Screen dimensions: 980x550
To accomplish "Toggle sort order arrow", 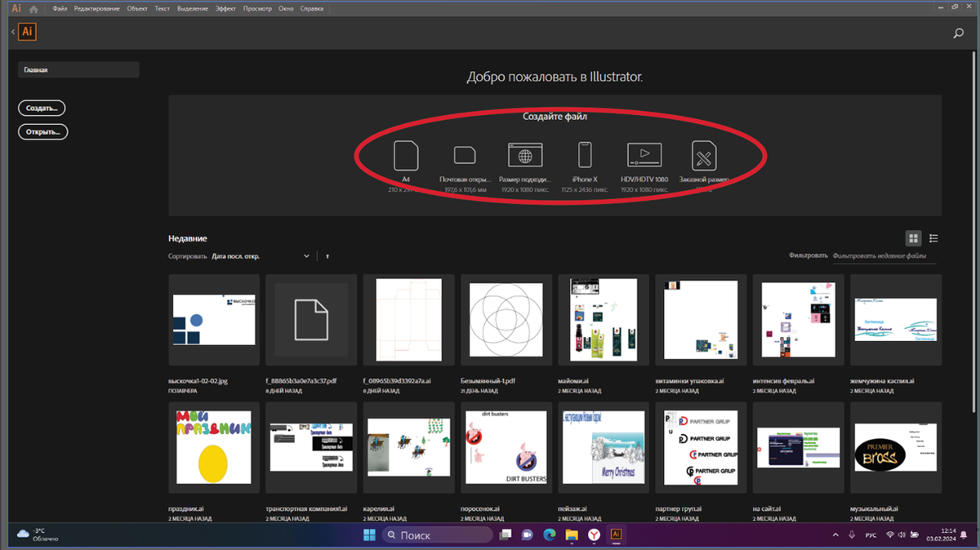I will (x=327, y=256).
